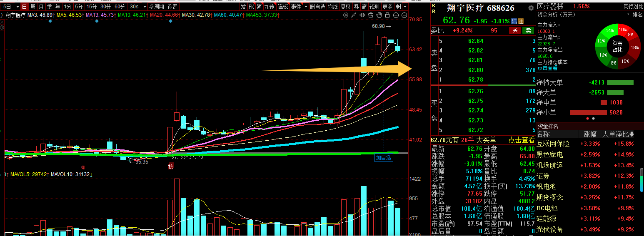Click 点击查看 beside 大买单
The image size is (644, 236).
[x=521, y=140]
